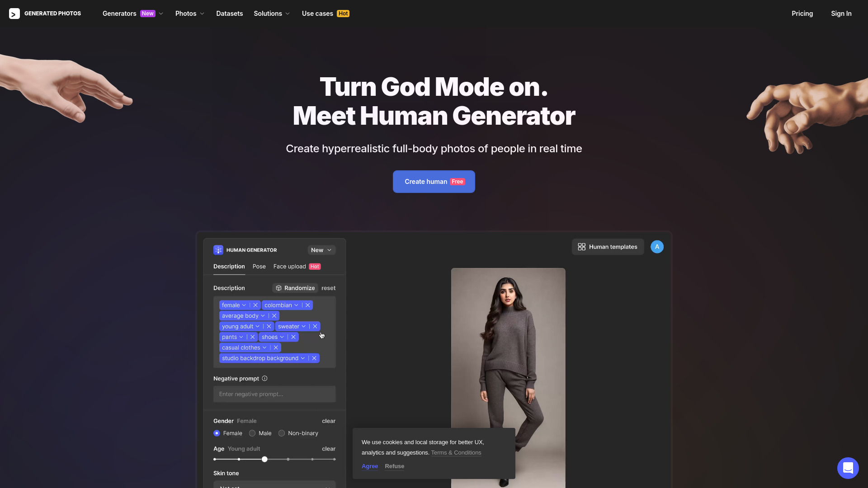
Task: Click the Agree button in cookie banner
Action: click(x=370, y=466)
